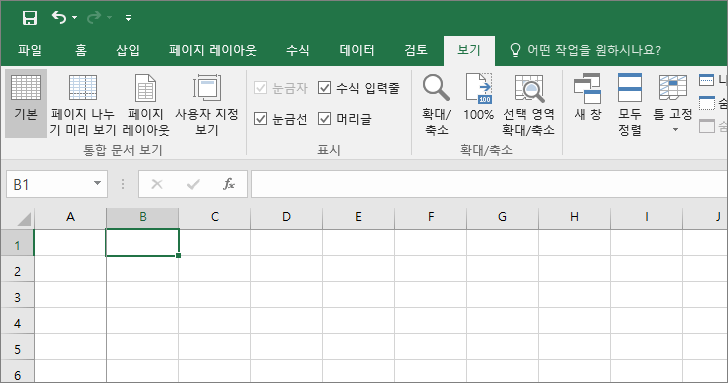Expand the 틀 고정 freeze panes dropdown

tap(676, 129)
